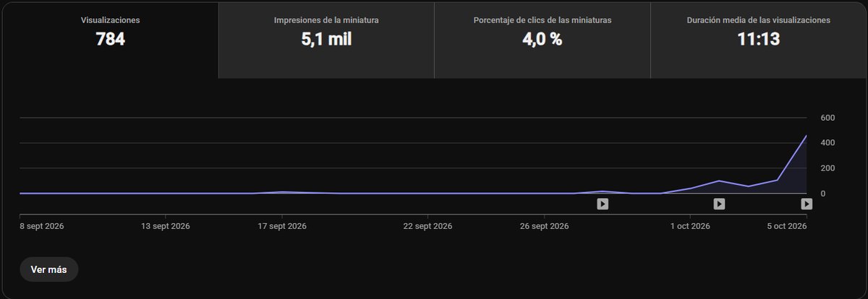Select the video marker icon at 5 oct

coord(807,204)
